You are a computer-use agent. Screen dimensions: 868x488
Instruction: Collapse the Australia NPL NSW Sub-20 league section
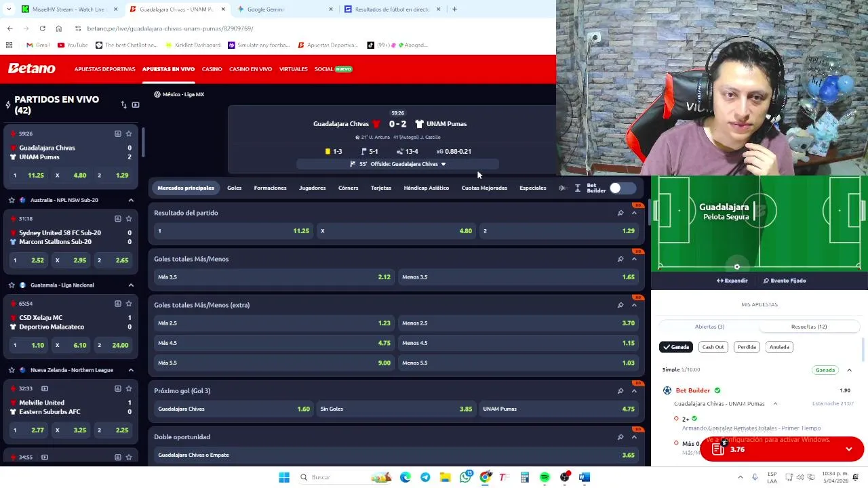click(131, 200)
